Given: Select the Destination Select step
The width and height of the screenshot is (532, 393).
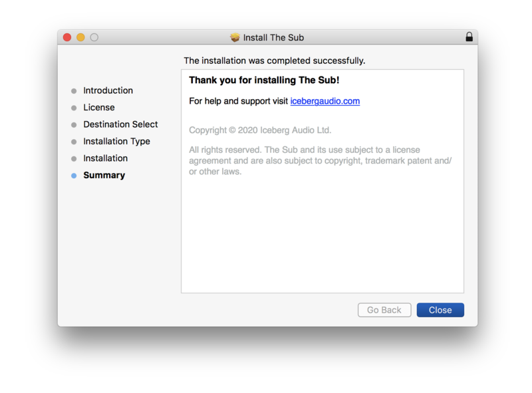Looking at the screenshot, I should [120, 124].
